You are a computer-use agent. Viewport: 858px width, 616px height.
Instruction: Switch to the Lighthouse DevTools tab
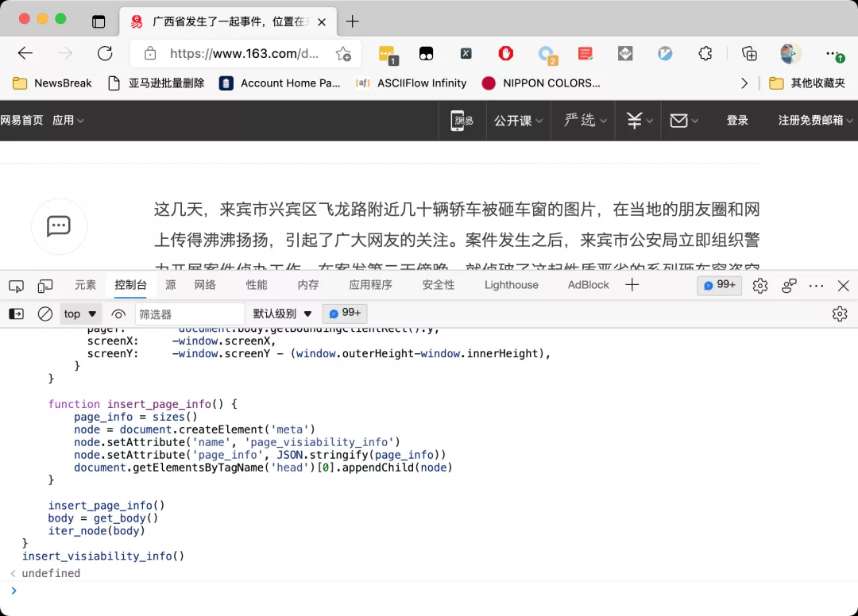(511, 285)
